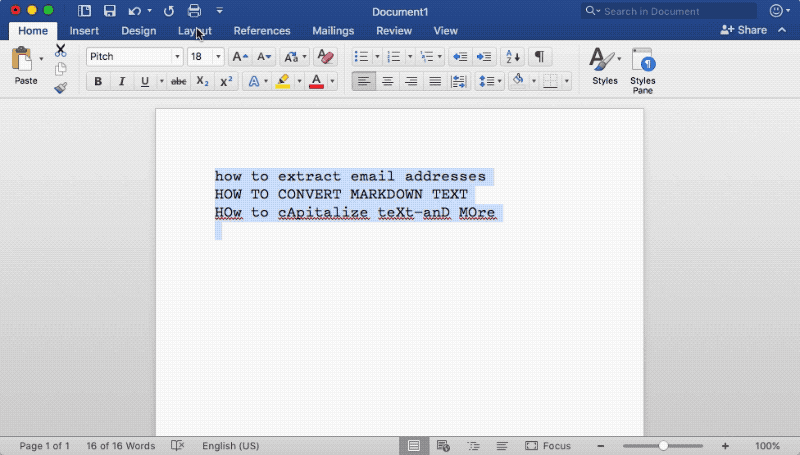This screenshot has width=800, height=455.
Task: Click the Search in Document field
Action: pos(668,11)
